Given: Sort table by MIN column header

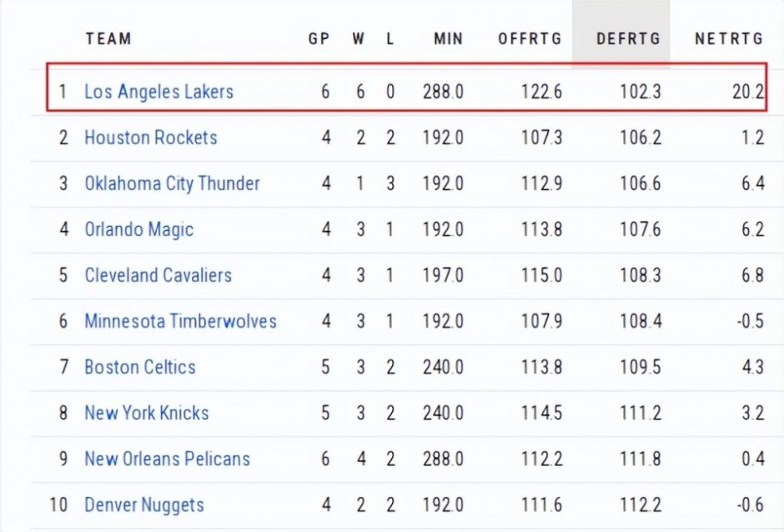Looking at the screenshot, I should (449, 38).
